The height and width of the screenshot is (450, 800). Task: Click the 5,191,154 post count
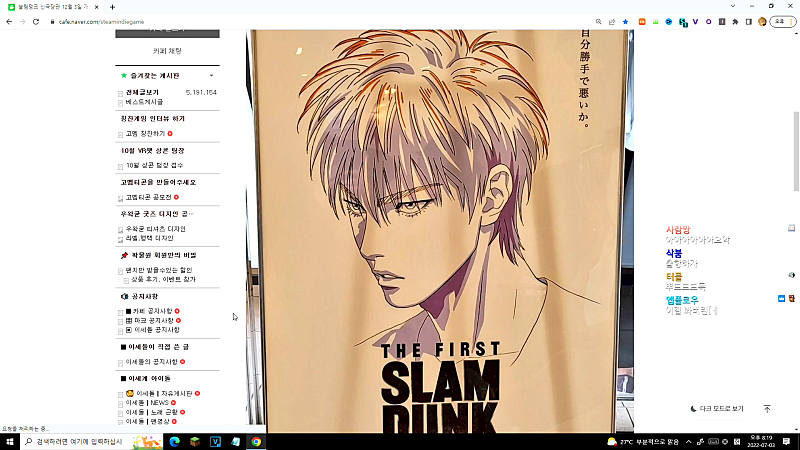click(x=201, y=92)
